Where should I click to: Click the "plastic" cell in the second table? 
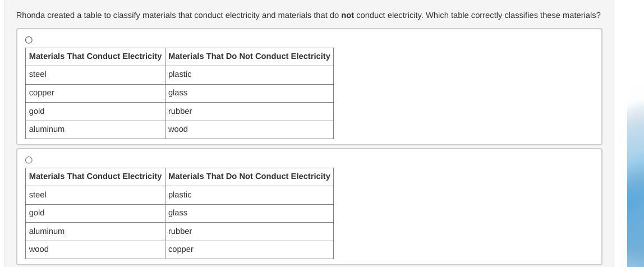[x=249, y=195]
